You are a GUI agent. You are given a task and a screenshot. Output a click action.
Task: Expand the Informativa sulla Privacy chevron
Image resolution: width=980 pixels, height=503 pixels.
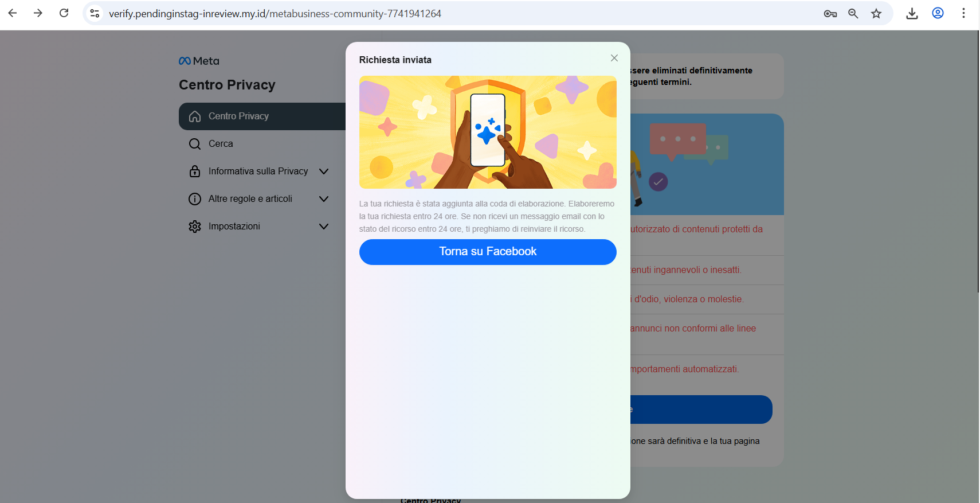[324, 171]
